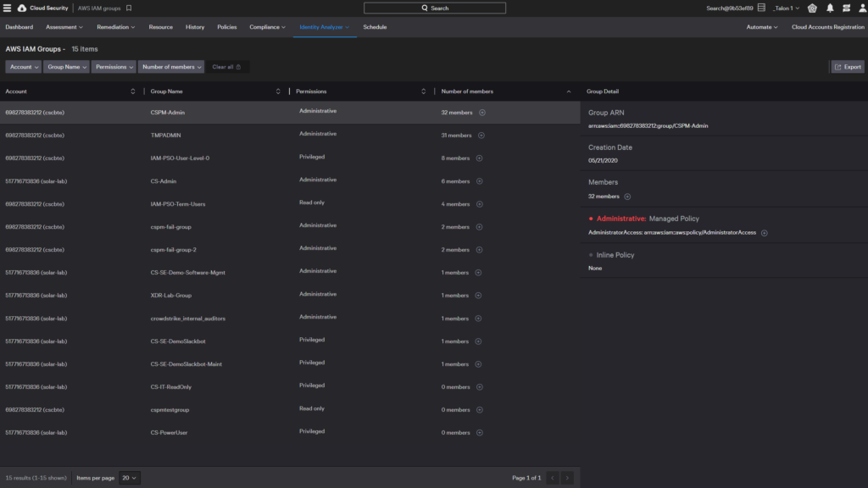Screen dimensions: 868x488
Task: Expand members of cspm-fail-group row
Action: pos(480,227)
